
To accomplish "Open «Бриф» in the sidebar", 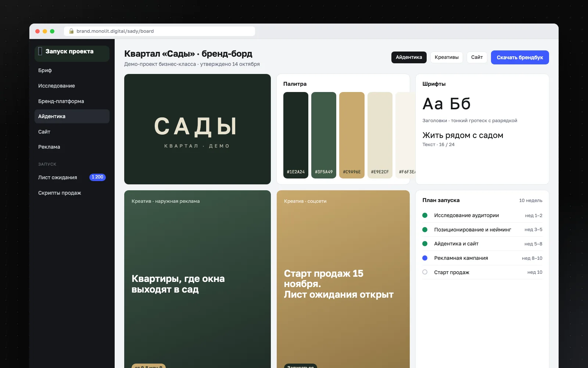I will point(72,70).
